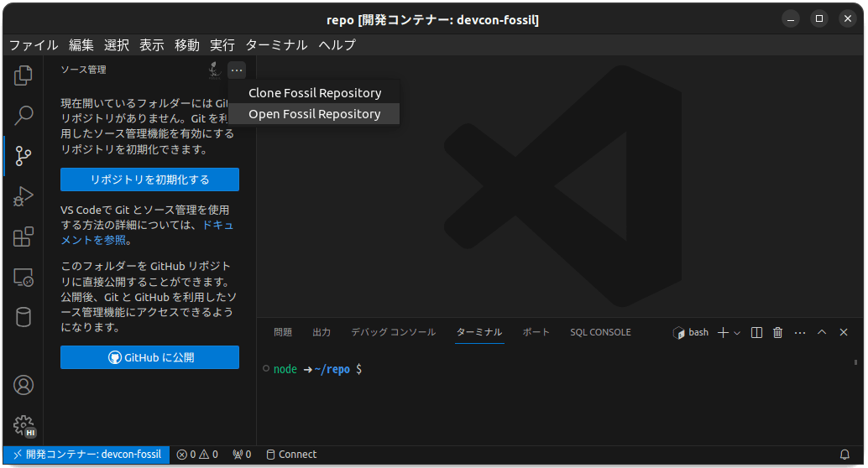This screenshot has height=468, width=868.
Task: Open the 編集 menu
Action: (81, 44)
